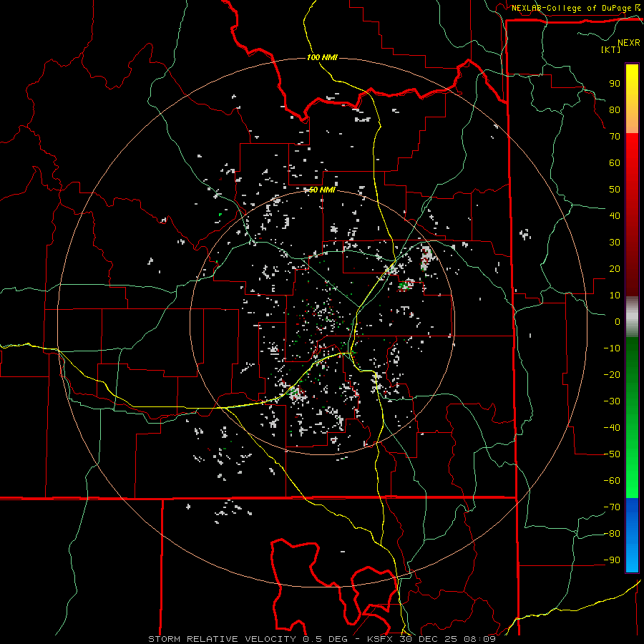Click the NEXLAB-College of DuPage credit text
Image resolution: width=644 pixels, height=644 pixels.
(571, 8)
